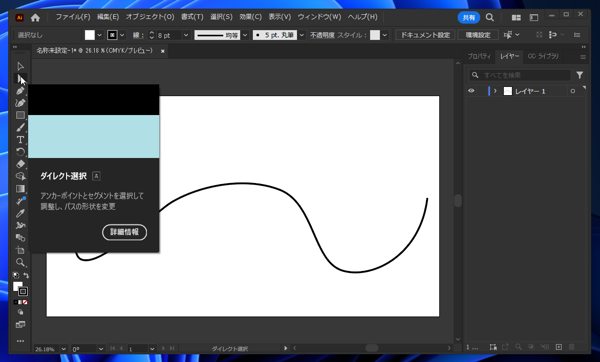Toggle visibility of レイヤー 1
Viewport: 600px width, 362px height.
(x=471, y=91)
